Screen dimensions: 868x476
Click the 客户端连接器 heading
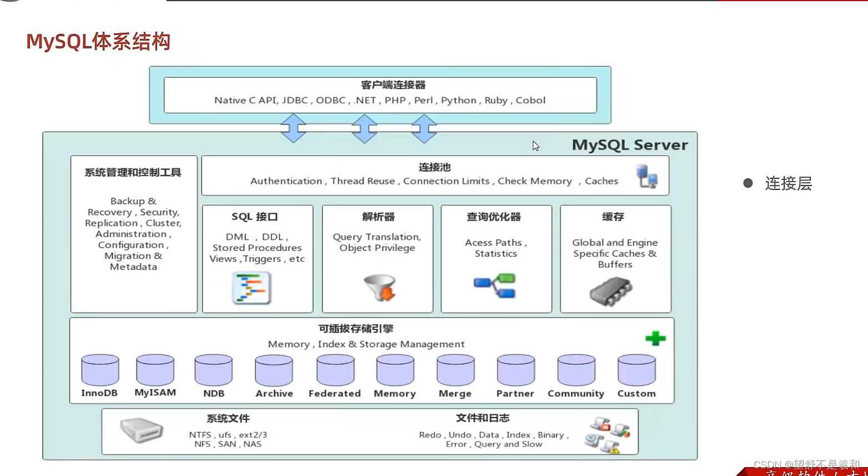click(393, 85)
